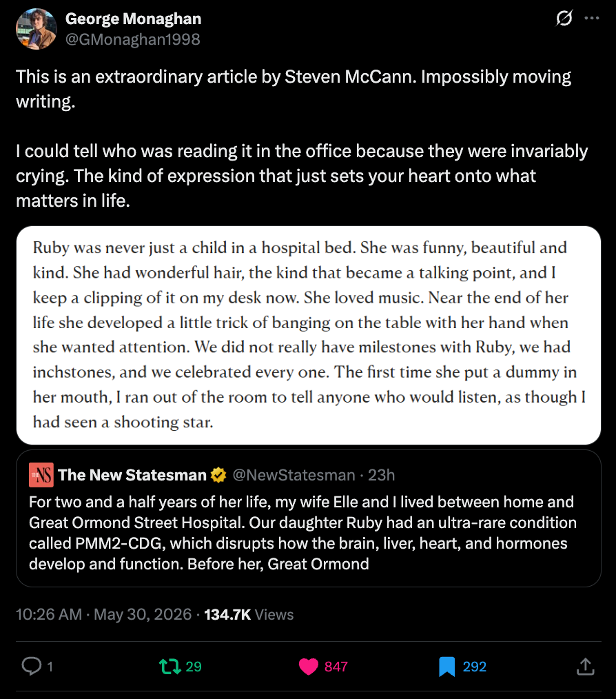616x699 pixels.
Task: Click the 10:26 AM May 30, 2026 timestamp
Action: pyautogui.click(x=104, y=614)
